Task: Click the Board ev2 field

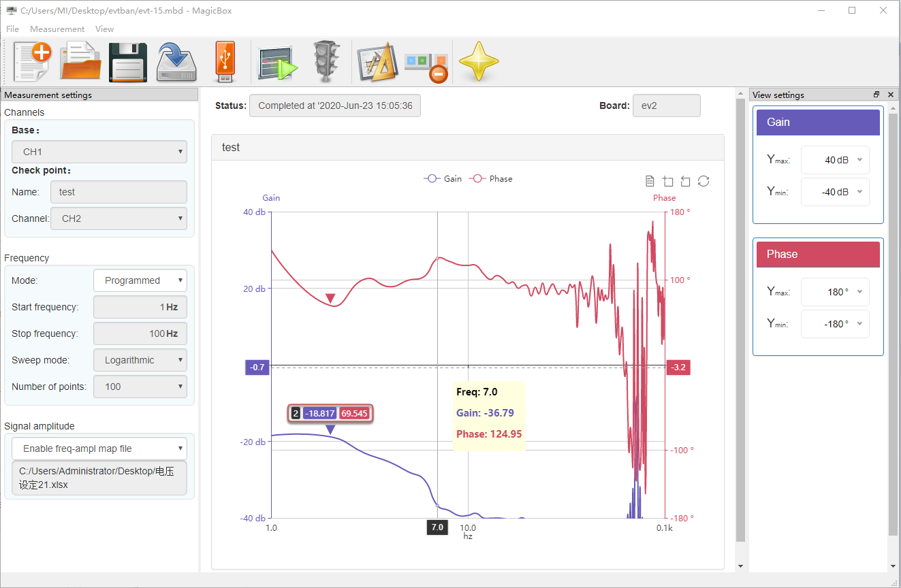Action: click(x=666, y=105)
